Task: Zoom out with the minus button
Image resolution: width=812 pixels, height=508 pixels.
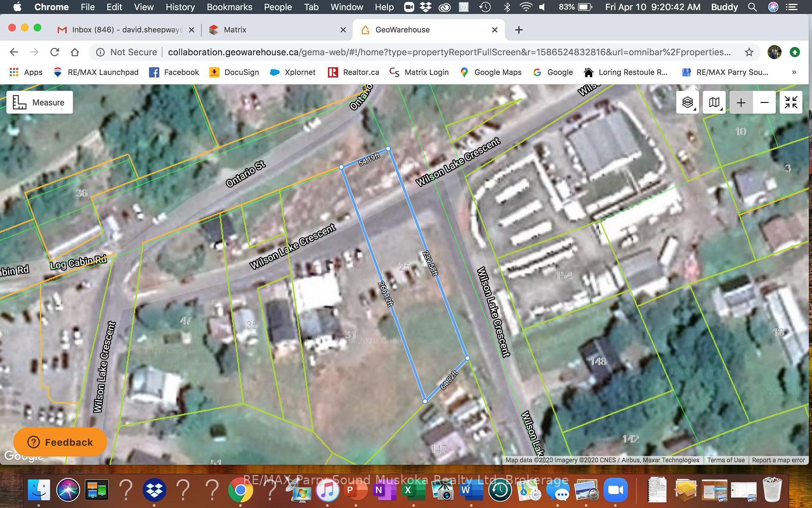Action: [764, 102]
